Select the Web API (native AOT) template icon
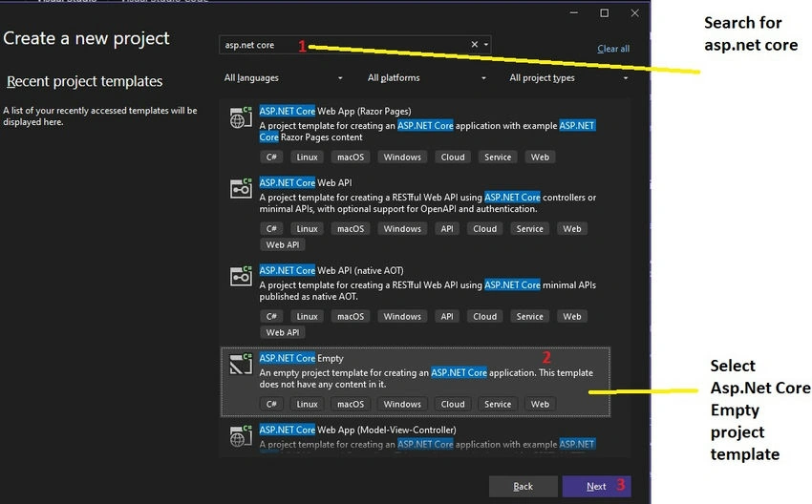The height and width of the screenshot is (504, 812). tap(241, 276)
